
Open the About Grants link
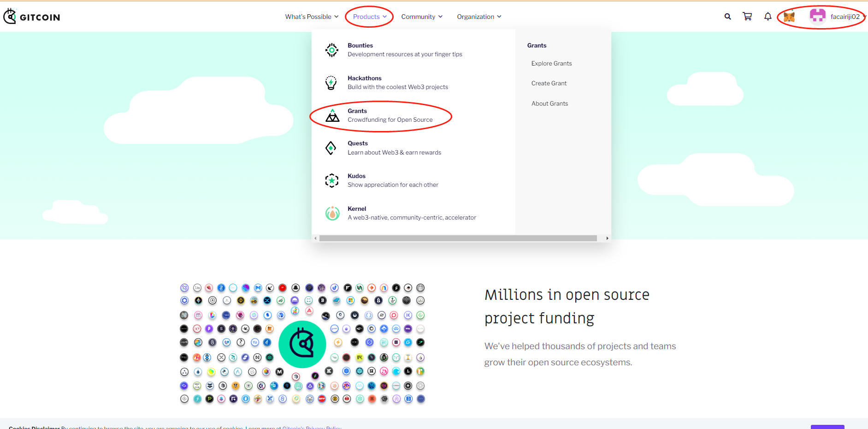coord(549,104)
